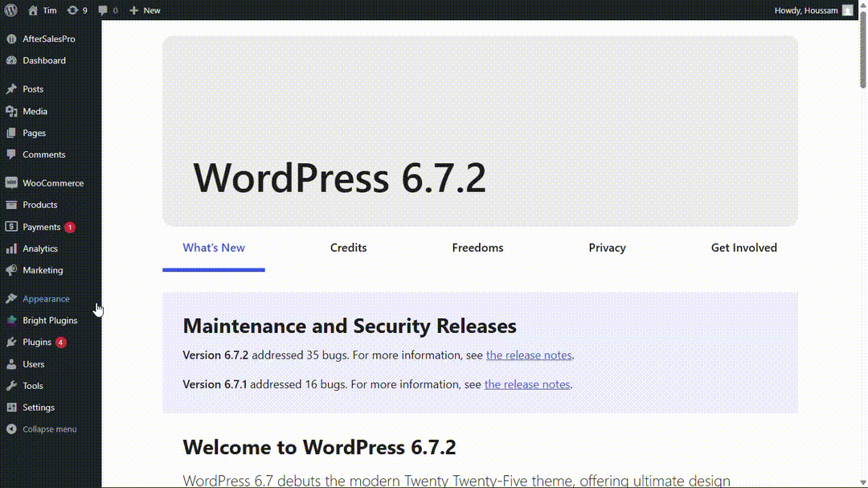868x488 pixels.
Task: Open the Settings menu
Action: tap(39, 407)
